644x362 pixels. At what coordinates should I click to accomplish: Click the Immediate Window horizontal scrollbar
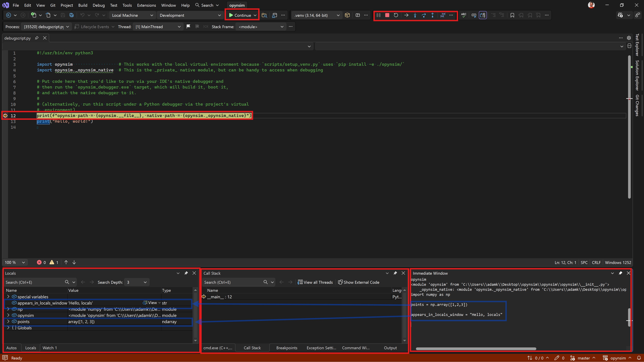tap(476, 349)
